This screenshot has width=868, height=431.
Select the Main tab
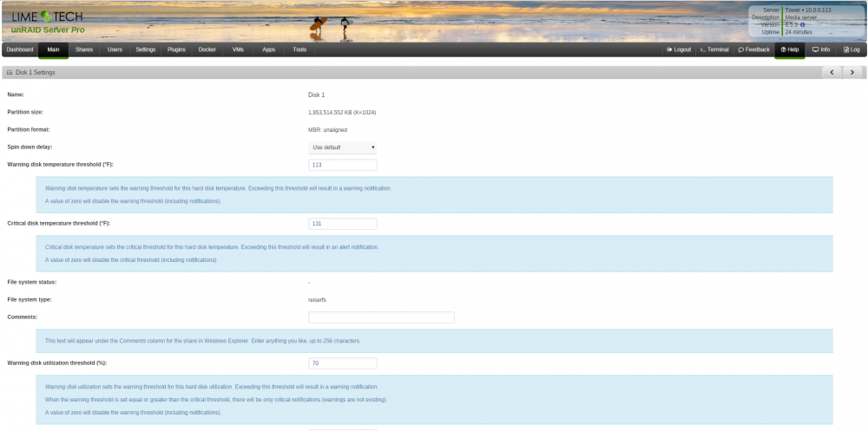tap(53, 49)
